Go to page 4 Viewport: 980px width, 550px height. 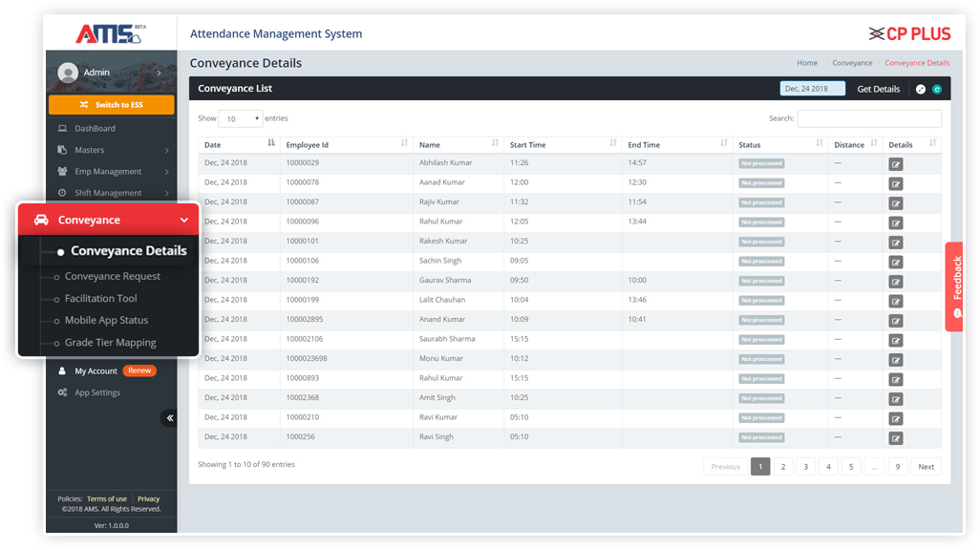tap(828, 467)
